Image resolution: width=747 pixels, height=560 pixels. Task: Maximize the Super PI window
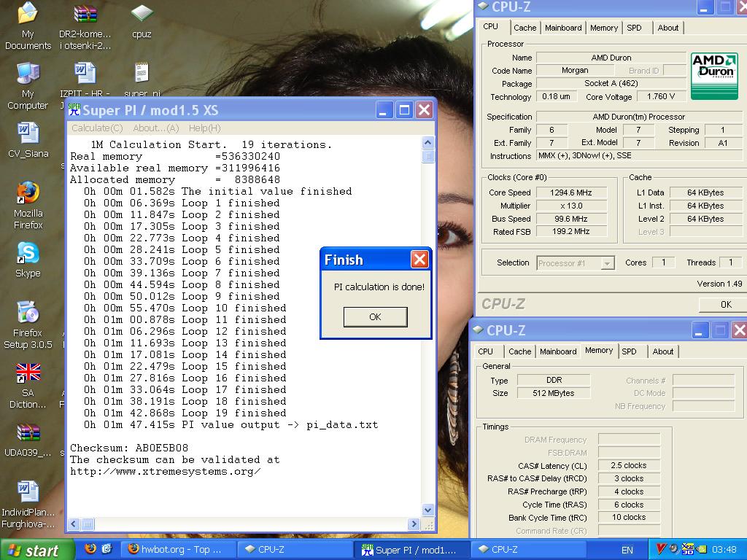coord(404,110)
